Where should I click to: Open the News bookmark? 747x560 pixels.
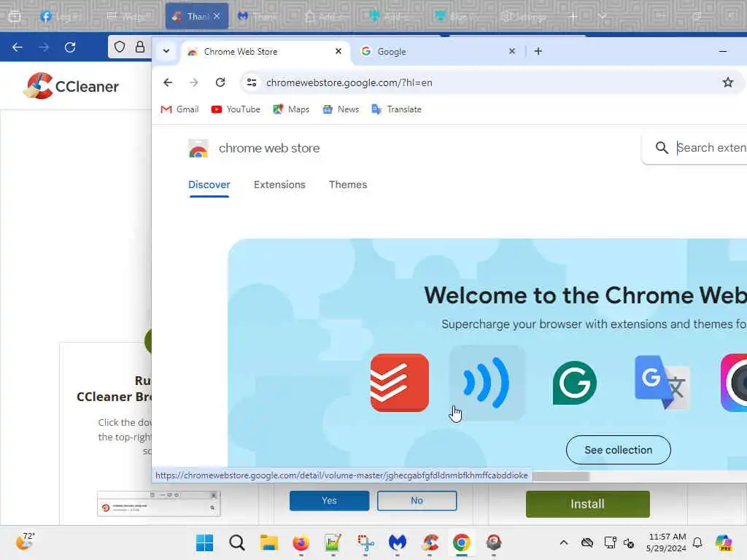[x=341, y=109]
